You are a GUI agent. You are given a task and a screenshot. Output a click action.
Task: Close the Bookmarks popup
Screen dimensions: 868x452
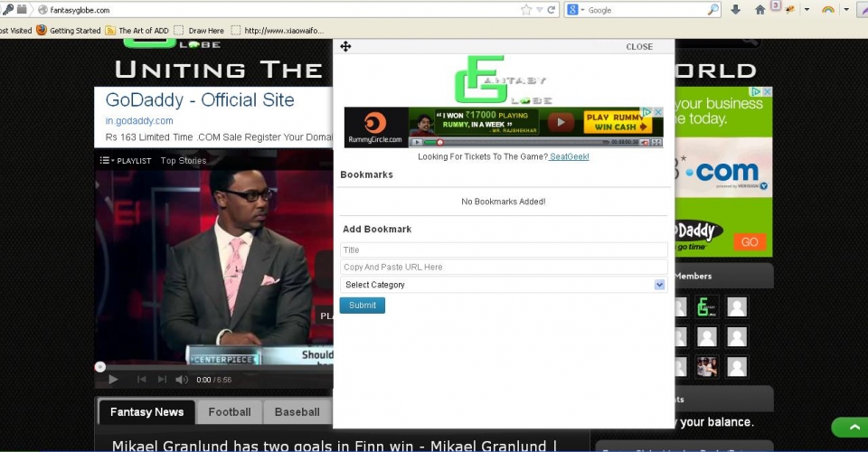[x=639, y=47]
